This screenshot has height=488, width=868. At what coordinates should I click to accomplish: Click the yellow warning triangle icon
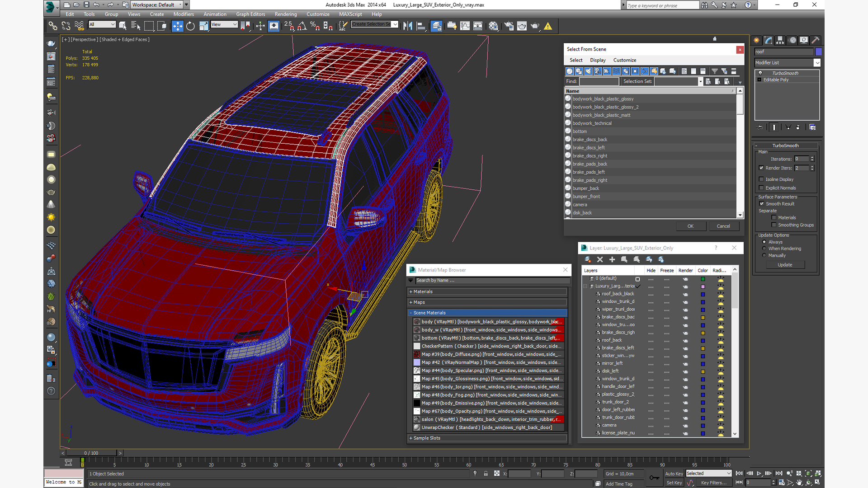click(548, 26)
